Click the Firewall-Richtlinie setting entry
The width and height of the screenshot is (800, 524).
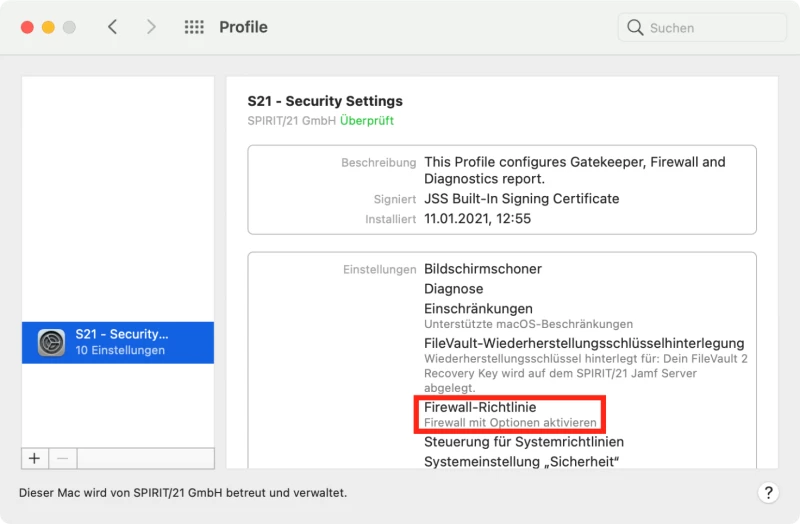(480, 407)
